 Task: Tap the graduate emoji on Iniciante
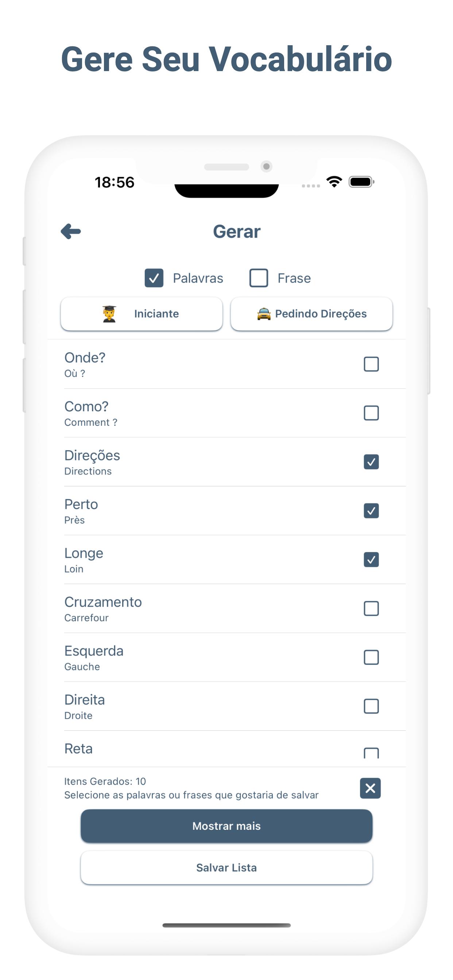pyautogui.click(x=109, y=314)
